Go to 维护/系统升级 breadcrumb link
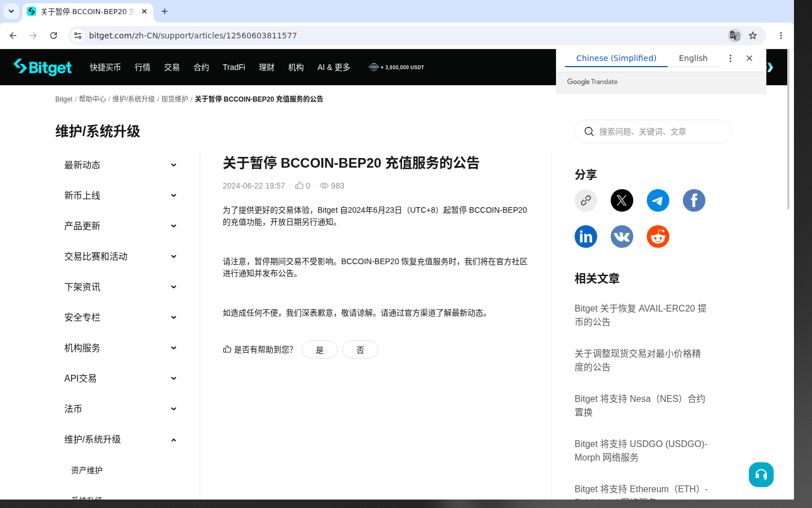The height and width of the screenshot is (508, 812). pyautogui.click(x=134, y=99)
